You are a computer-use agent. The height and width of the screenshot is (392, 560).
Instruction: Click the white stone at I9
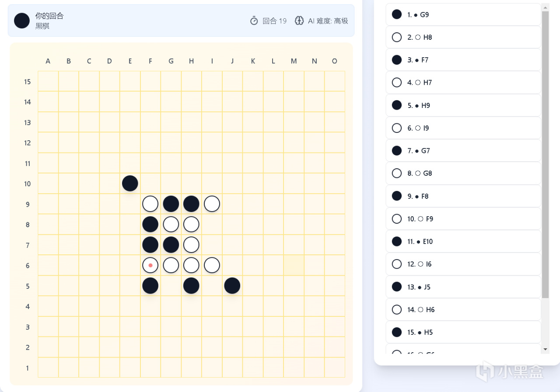212,204
